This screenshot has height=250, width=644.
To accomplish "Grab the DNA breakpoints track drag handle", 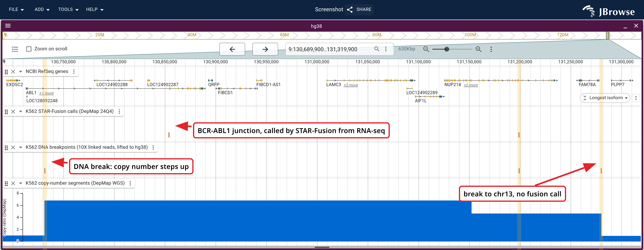I will [6, 148].
